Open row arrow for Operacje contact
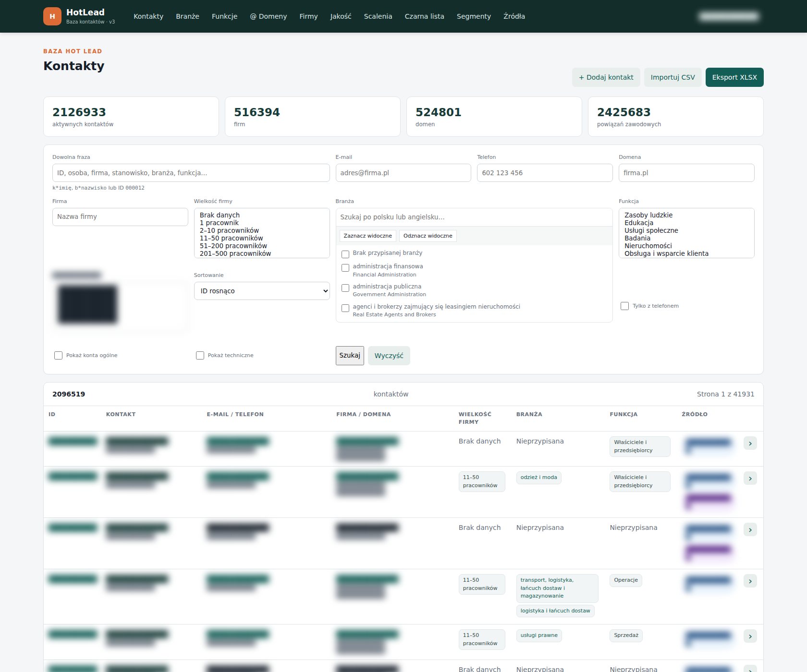The image size is (807, 672). coord(750,581)
